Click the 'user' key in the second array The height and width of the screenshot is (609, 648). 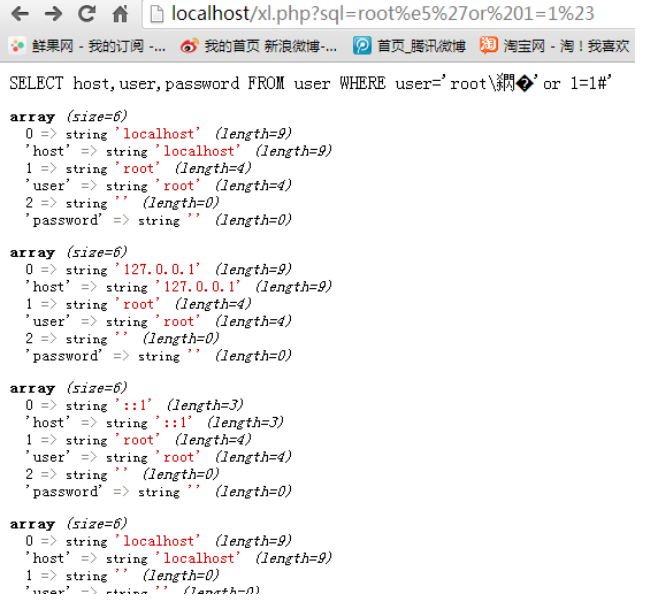tap(48, 321)
